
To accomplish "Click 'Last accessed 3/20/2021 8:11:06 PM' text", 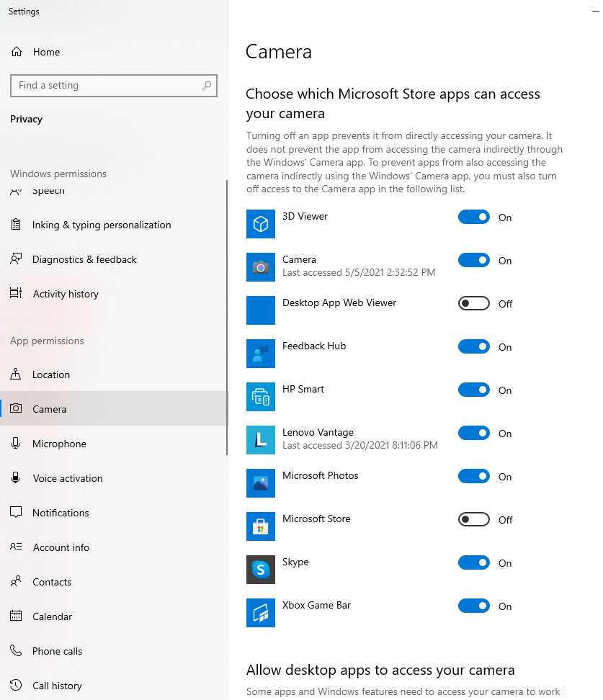I will (x=360, y=445).
